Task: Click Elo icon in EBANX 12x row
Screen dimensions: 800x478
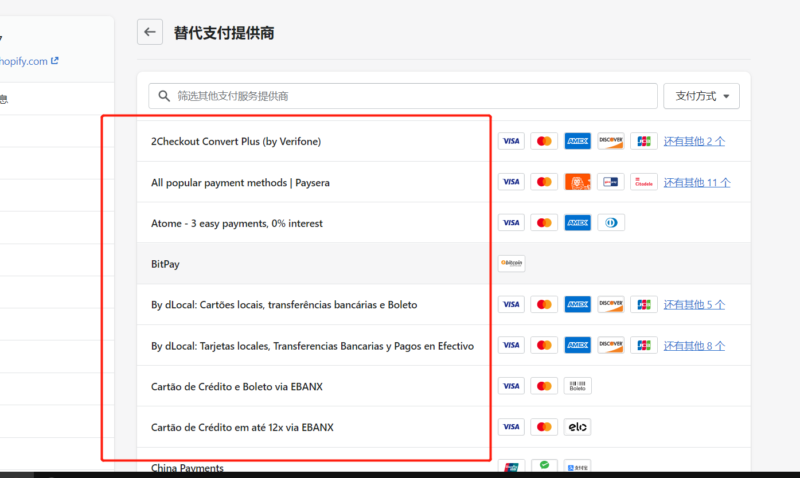Action: coord(578,426)
